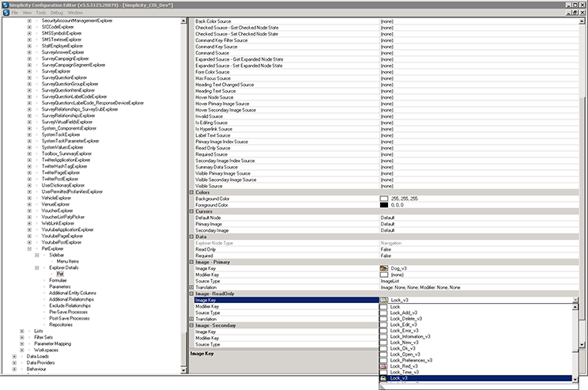The image size is (588, 390).
Task: Click the white Background Color swatch
Action: (x=384, y=199)
